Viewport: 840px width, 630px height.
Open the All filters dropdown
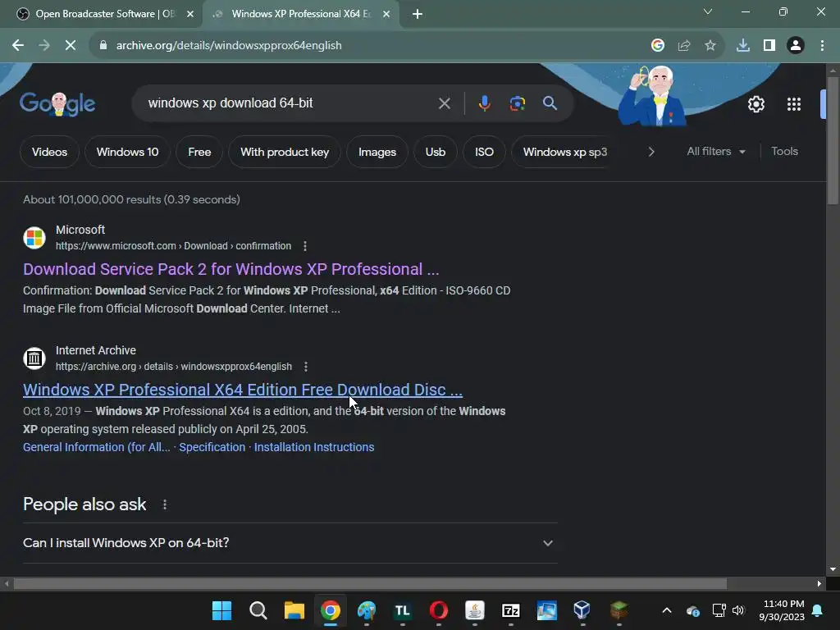[x=715, y=152]
